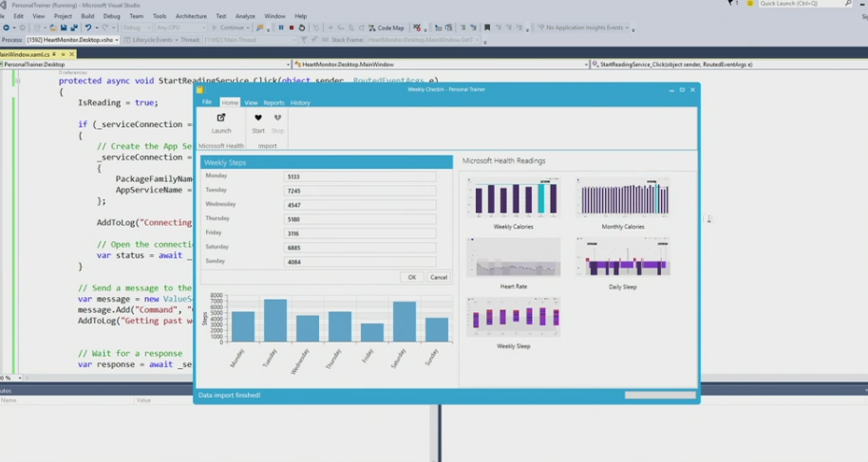The image size is (868, 462).
Task: Click the 'Data import finished!' status text
Action: point(229,395)
